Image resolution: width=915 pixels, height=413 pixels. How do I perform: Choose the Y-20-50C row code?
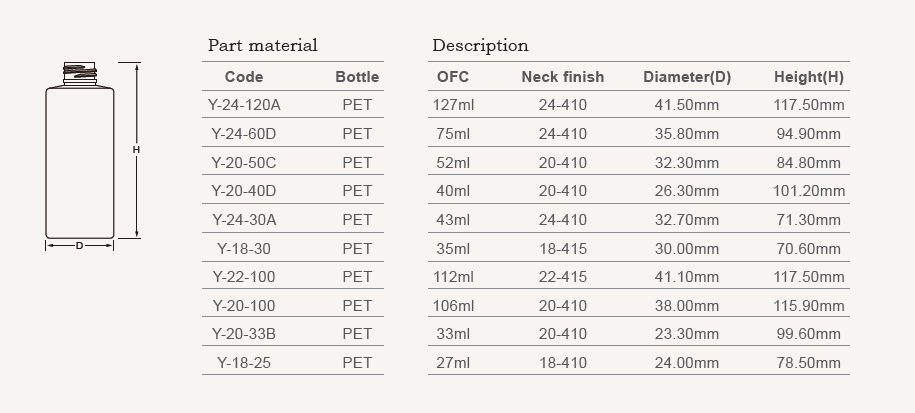pos(244,163)
